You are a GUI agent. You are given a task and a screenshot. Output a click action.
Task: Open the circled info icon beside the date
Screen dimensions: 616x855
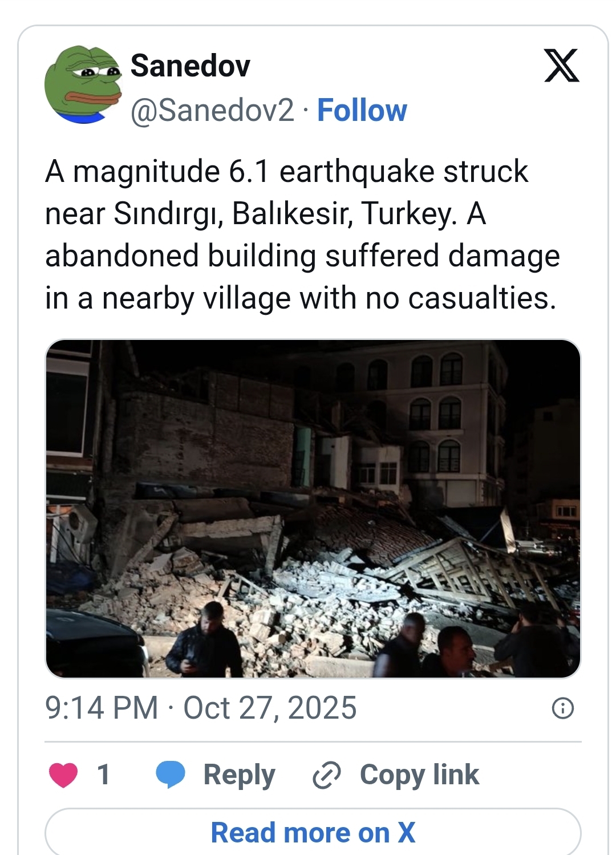pyautogui.click(x=563, y=708)
